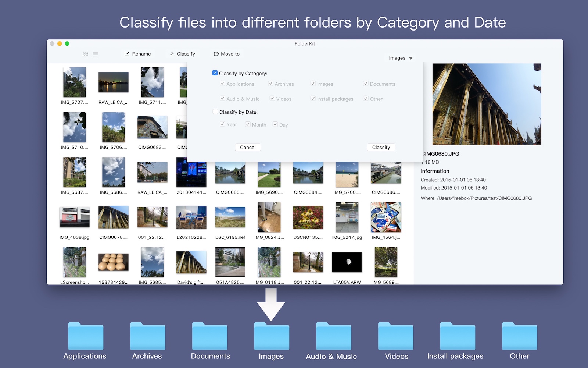Toggle the Videos category checkbox
Viewport: 588px width, 368px height.
272,98
